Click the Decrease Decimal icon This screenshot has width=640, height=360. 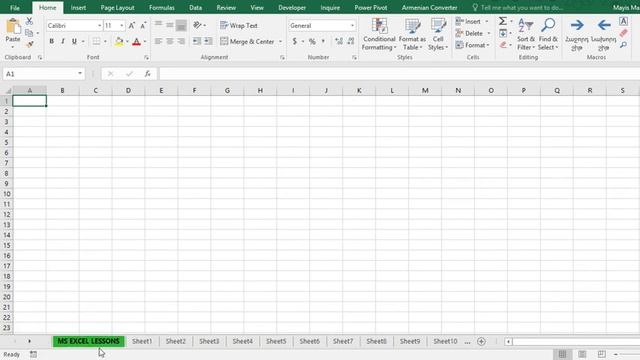click(351, 41)
